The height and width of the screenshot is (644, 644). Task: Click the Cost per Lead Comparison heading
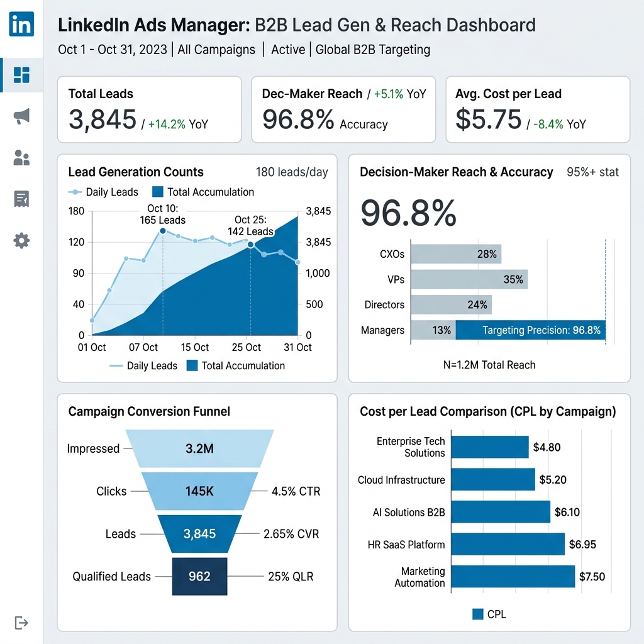(488, 411)
